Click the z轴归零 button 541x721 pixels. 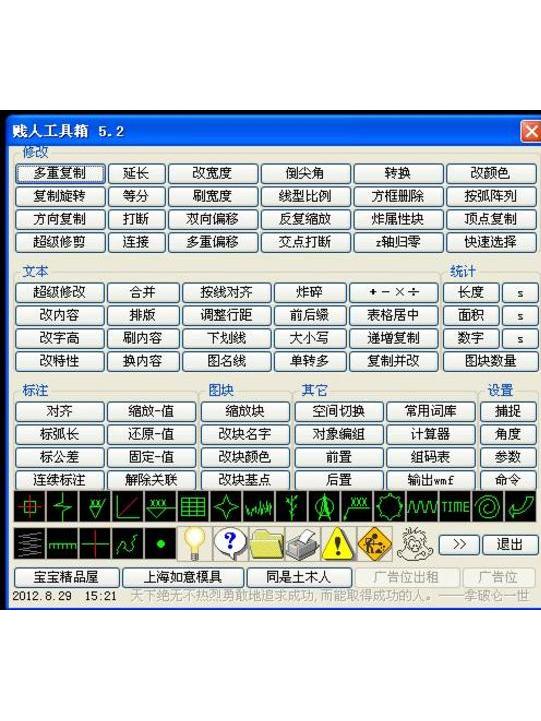point(398,242)
